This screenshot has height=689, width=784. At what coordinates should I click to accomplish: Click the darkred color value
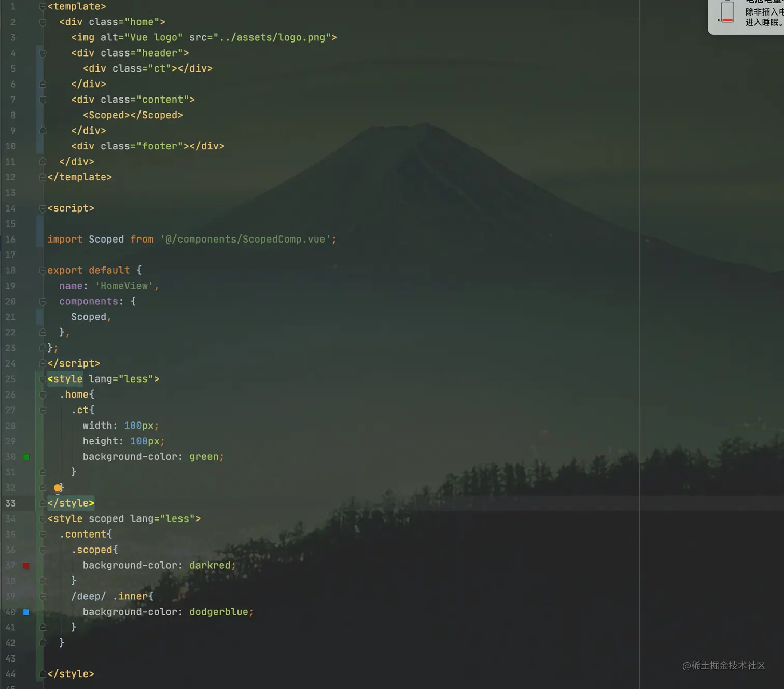(210, 566)
